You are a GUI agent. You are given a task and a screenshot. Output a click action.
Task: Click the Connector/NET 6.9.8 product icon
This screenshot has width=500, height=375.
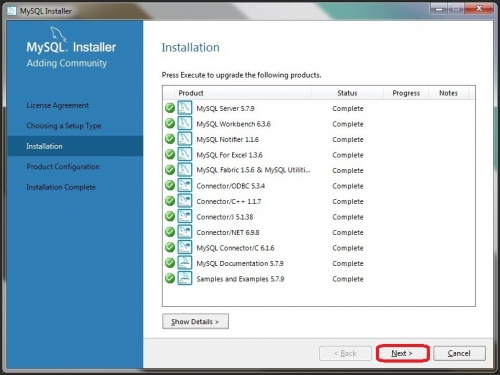pyautogui.click(x=185, y=232)
